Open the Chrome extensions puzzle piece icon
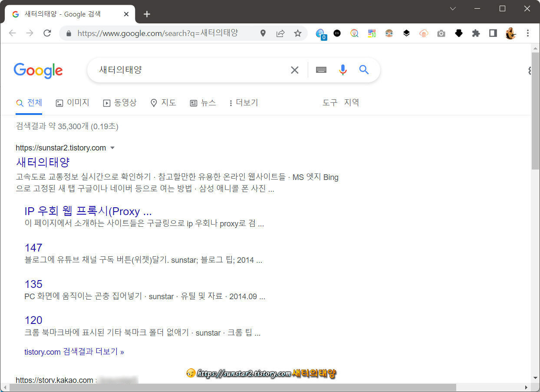The height and width of the screenshot is (392, 540). [476, 33]
